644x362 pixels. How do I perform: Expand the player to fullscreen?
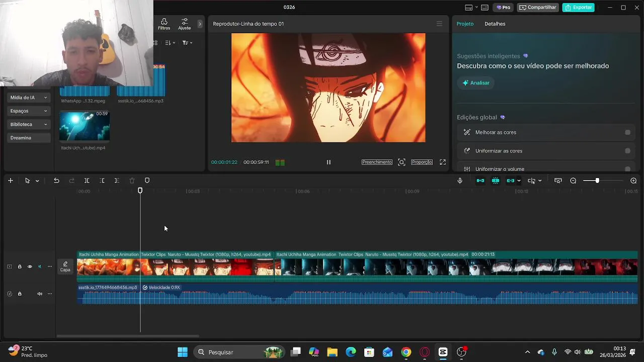(x=443, y=162)
